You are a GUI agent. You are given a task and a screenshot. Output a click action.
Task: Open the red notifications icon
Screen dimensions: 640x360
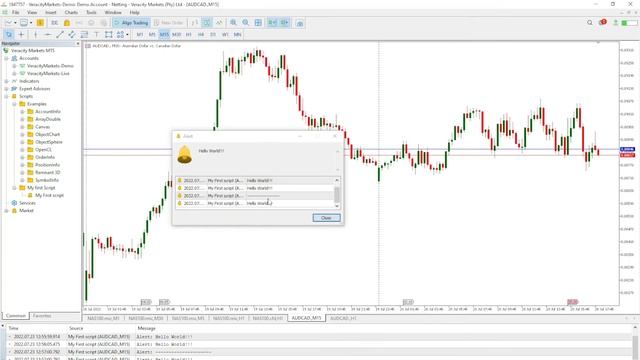pos(602,22)
